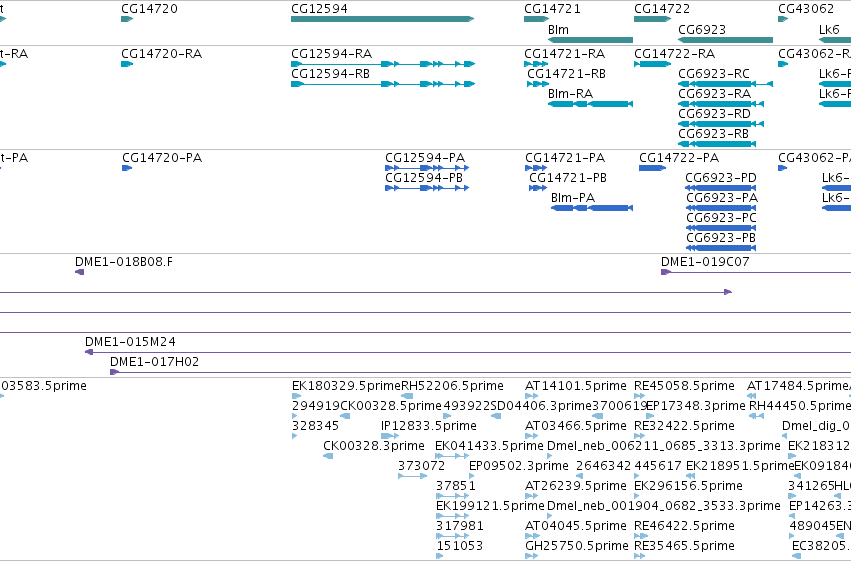Open EST feature 373072
851x561 pixels.
[x=421, y=466]
